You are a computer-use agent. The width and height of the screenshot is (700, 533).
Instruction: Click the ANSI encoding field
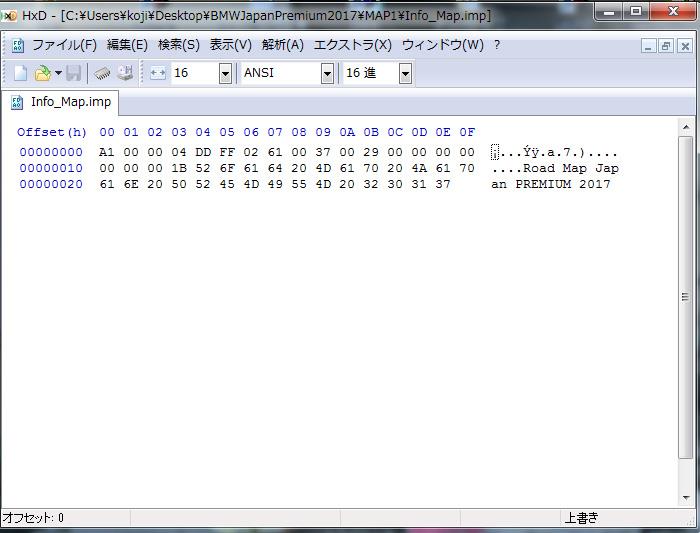coord(281,73)
